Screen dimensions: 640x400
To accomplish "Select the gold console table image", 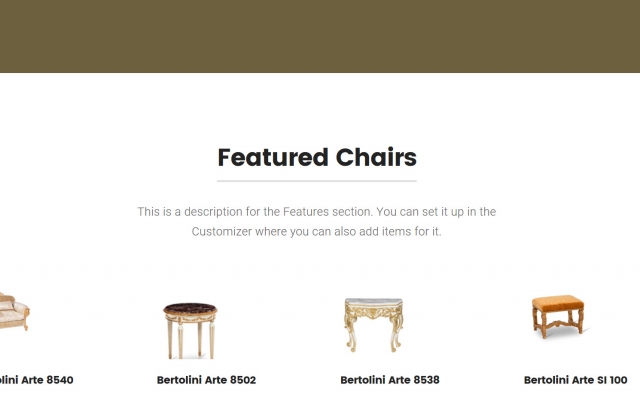I will 373,324.
